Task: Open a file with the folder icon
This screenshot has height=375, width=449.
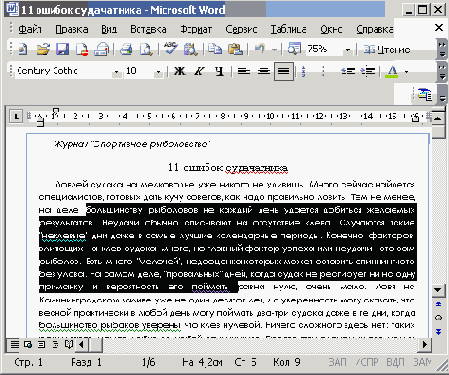Action: click(x=43, y=49)
